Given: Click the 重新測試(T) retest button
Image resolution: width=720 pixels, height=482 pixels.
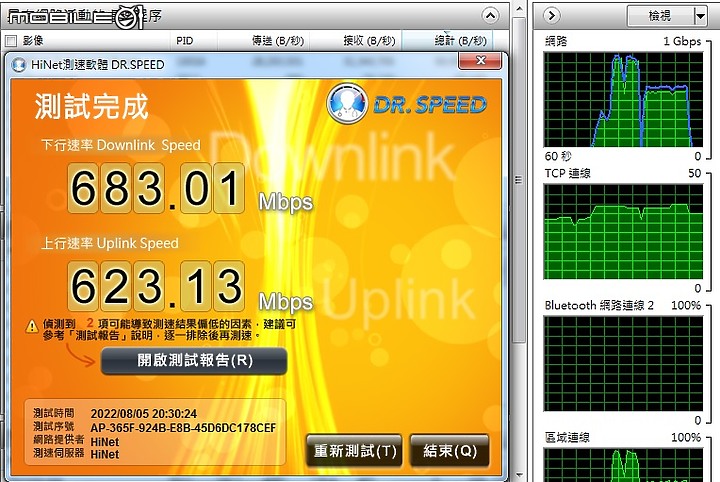Looking at the screenshot, I should click(x=354, y=451).
